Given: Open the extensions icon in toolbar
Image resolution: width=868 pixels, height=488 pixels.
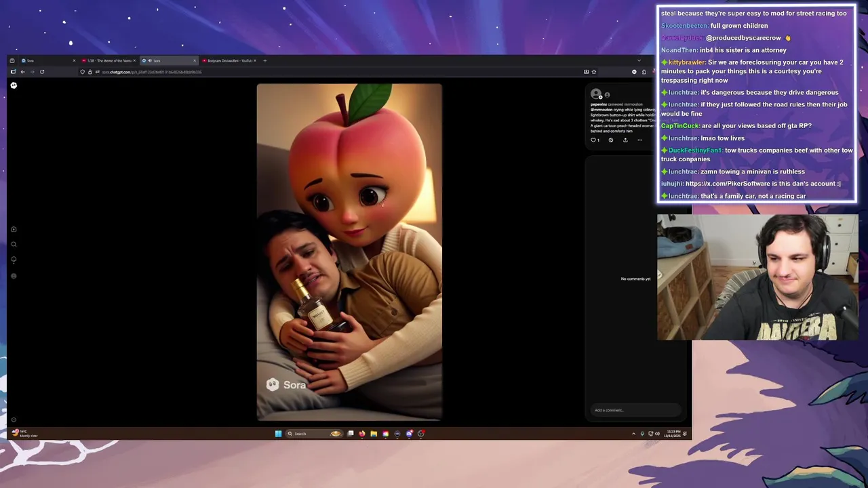Looking at the screenshot, I should 644,72.
